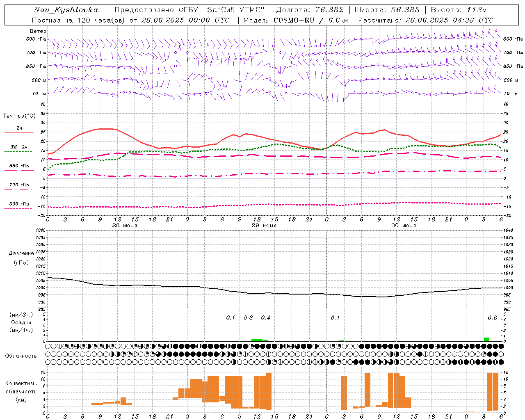Click precipitation value 0.6

coord(493,318)
